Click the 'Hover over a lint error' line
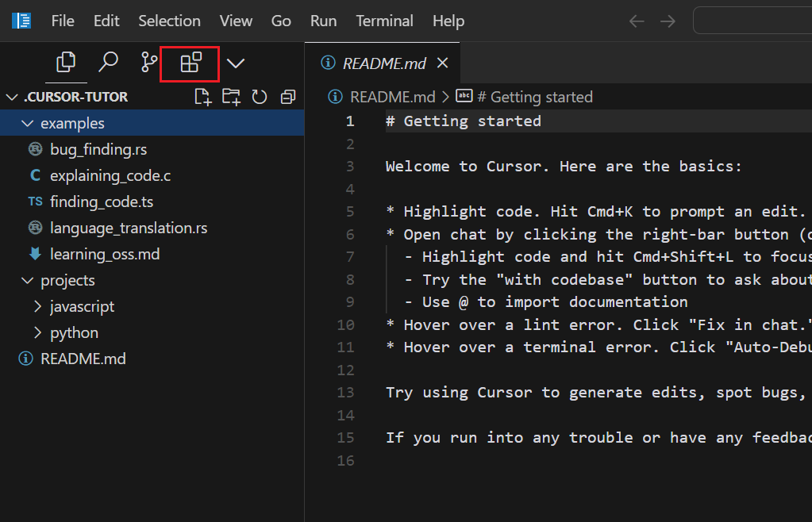 [598, 325]
